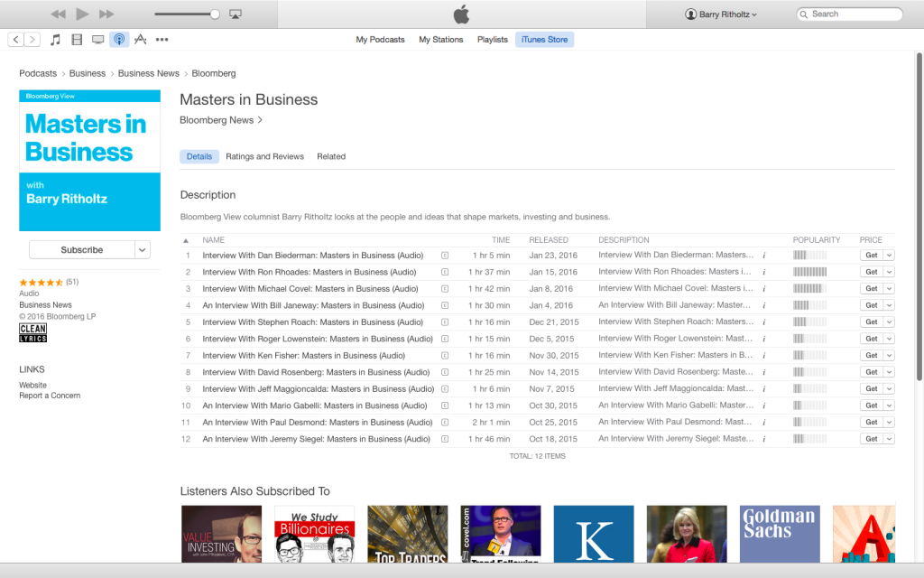Go to the Podcasts breadcrumb
The width and height of the screenshot is (924, 578).
(x=38, y=74)
